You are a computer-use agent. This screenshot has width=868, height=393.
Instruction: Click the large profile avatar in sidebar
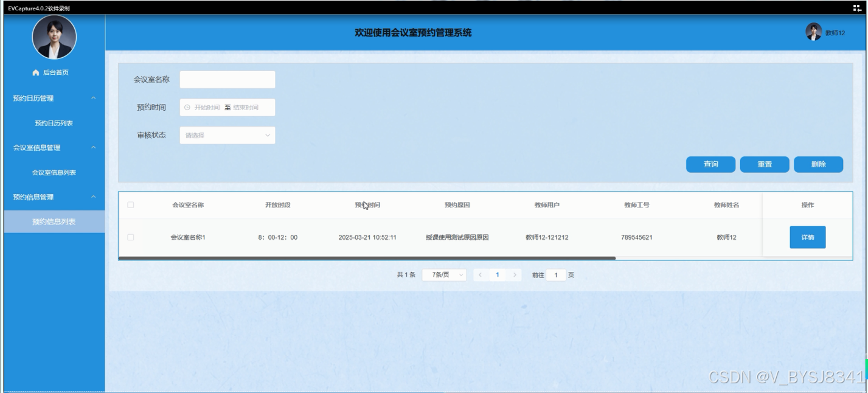54,37
